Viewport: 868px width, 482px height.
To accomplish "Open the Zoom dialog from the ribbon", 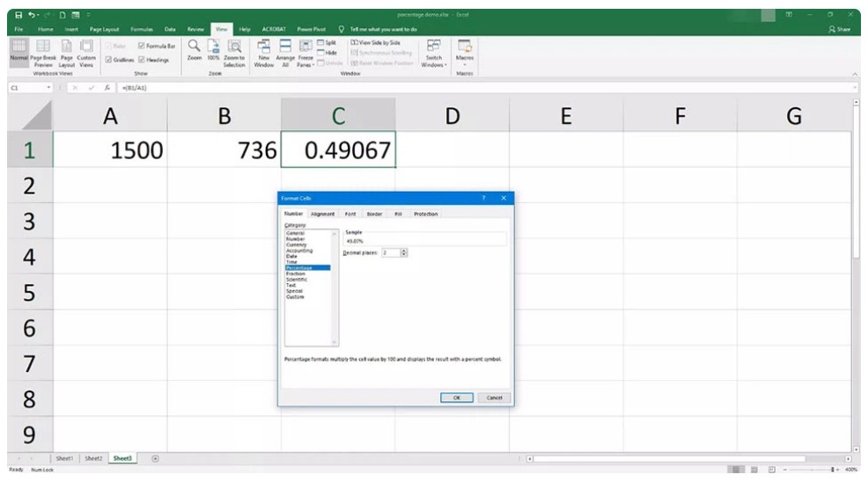I will tap(195, 50).
